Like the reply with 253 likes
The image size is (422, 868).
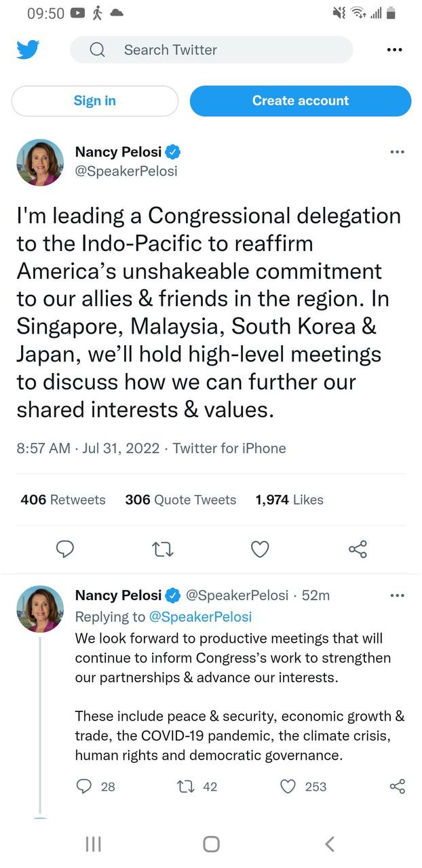point(303,786)
